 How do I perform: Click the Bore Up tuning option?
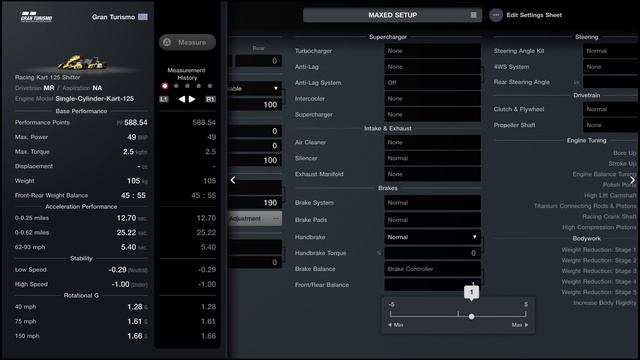[x=624, y=153]
